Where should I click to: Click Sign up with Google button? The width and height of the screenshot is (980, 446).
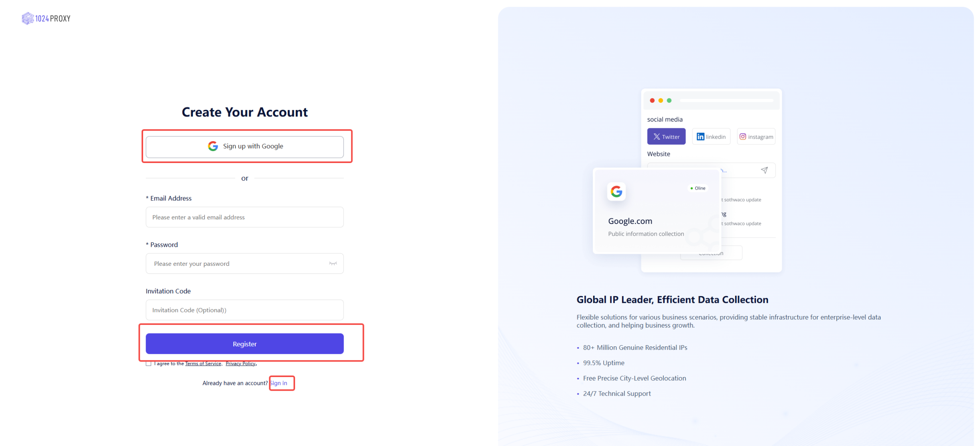pyautogui.click(x=244, y=146)
